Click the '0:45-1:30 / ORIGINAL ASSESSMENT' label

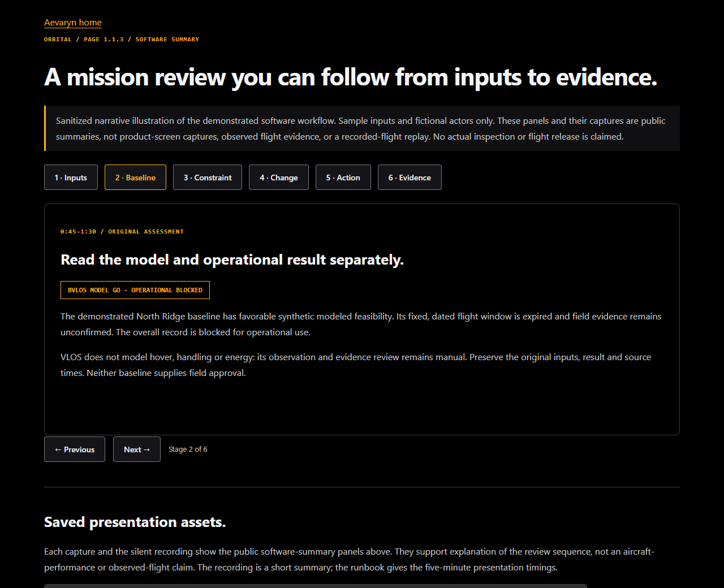click(x=122, y=232)
